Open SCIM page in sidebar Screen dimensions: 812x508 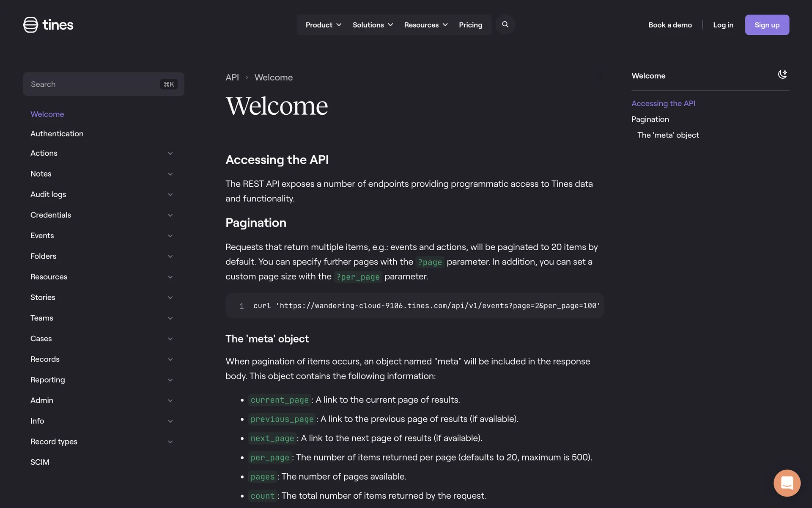[40, 462]
